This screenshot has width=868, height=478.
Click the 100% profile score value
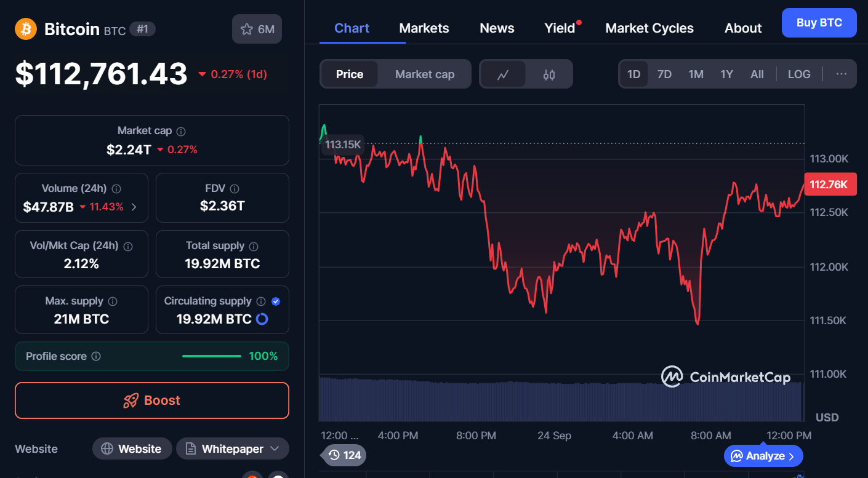(263, 356)
